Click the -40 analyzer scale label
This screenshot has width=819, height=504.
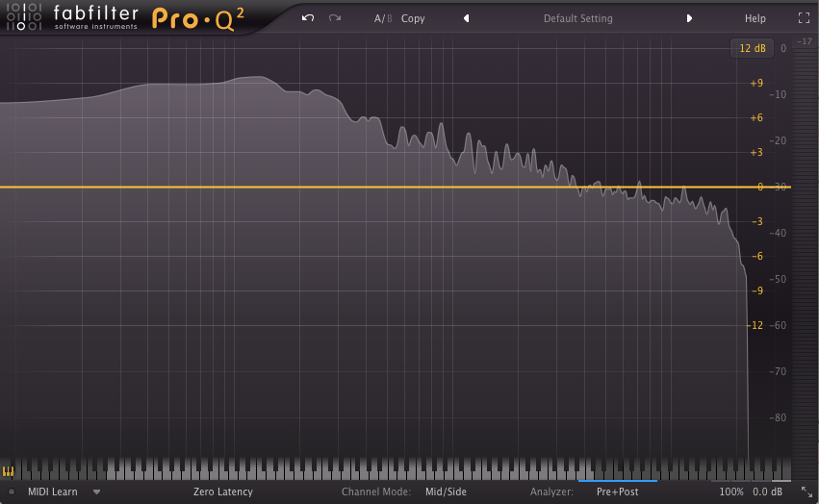click(x=778, y=233)
